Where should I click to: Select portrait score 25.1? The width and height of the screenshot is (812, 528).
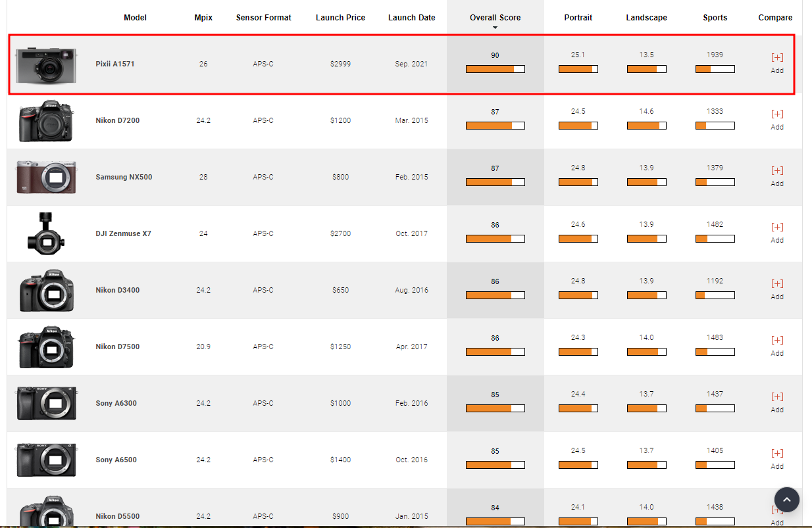click(578, 55)
